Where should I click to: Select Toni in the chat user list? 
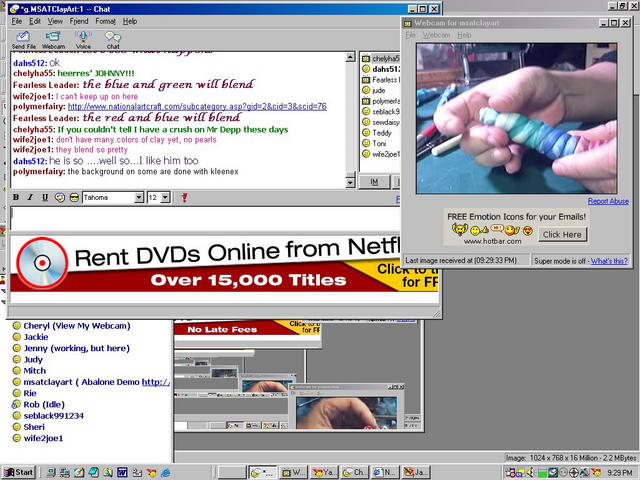[x=374, y=143]
